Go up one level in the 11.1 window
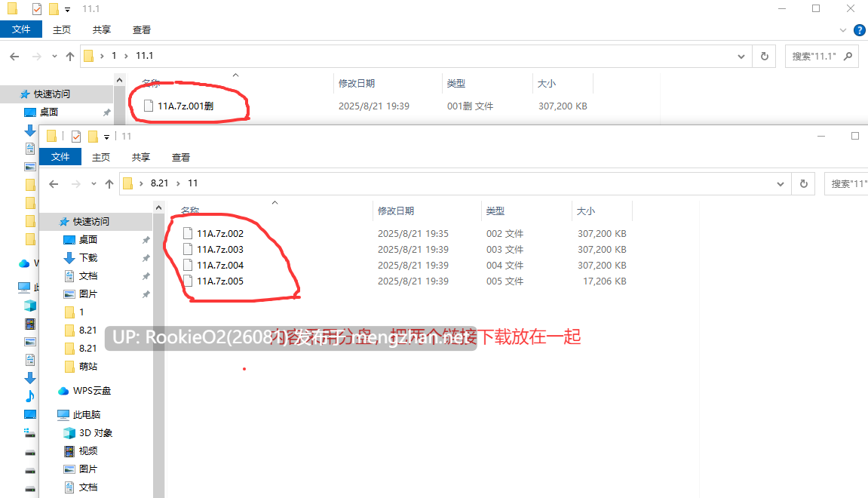This screenshot has height=498, width=868. click(69, 57)
